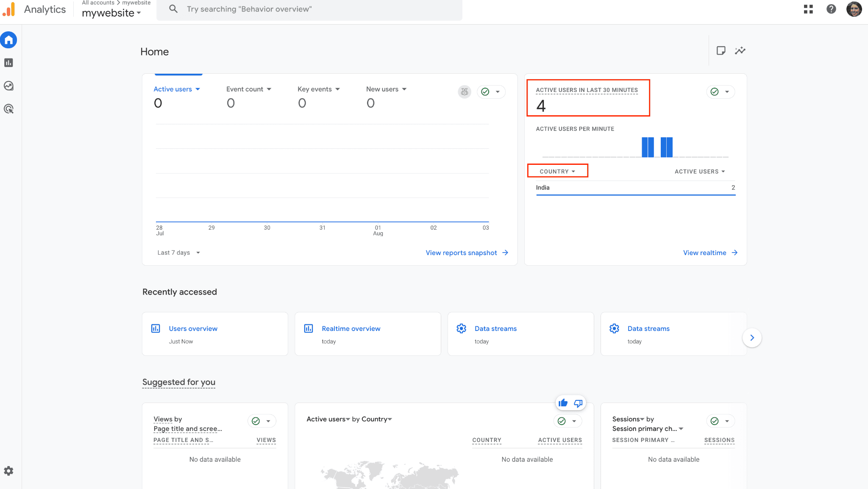Click the note icon beside Insights
Viewport: 868px width, 489px height.
(x=721, y=51)
